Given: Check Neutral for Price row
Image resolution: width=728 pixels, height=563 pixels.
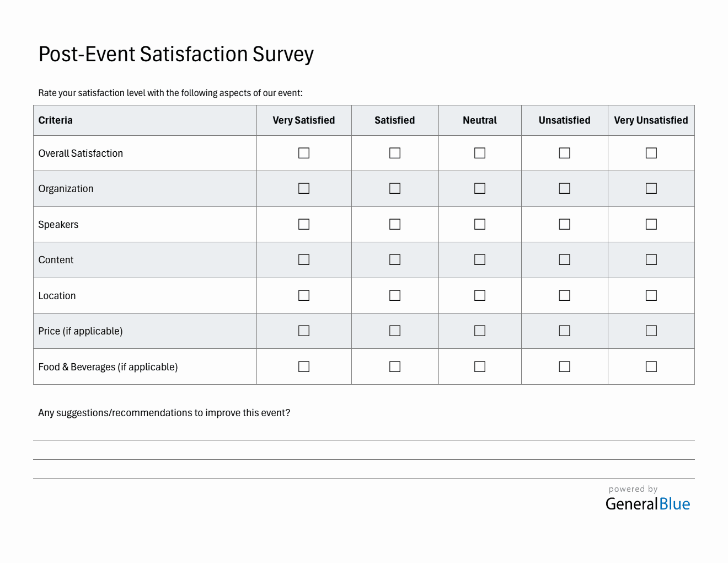Looking at the screenshot, I should point(480,331).
